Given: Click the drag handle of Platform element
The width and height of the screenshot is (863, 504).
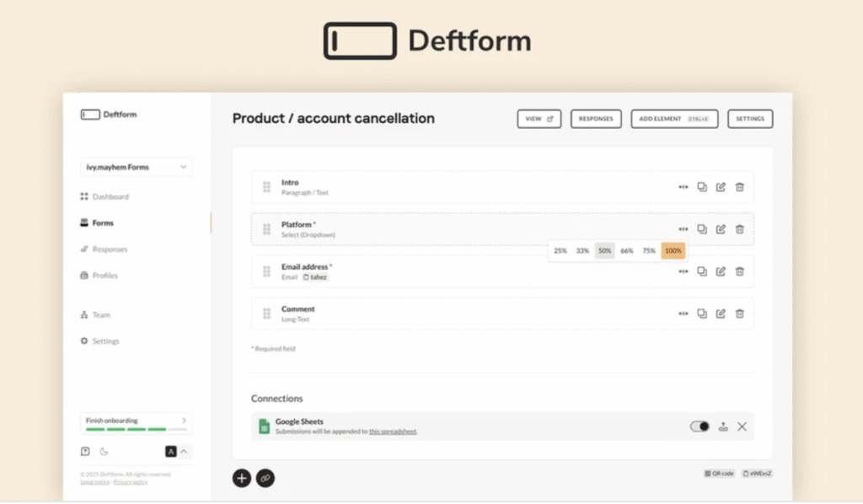Looking at the screenshot, I should click(x=266, y=229).
